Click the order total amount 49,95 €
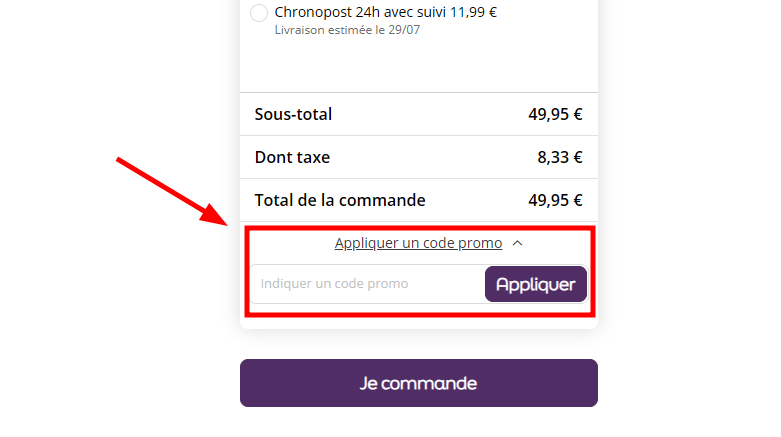The height and width of the screenshot is (437, 781). click(x=555, y=200)
